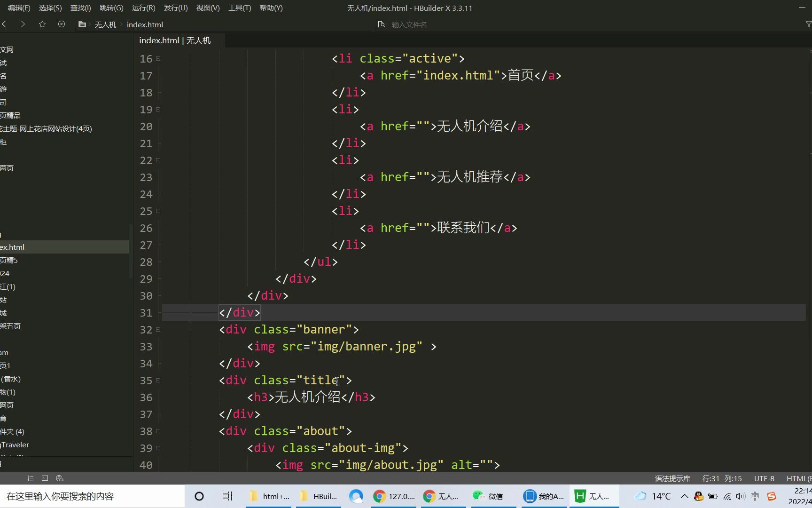Viewport: 812px width, 508px height.
Task: Open the Wi-Fi network tray icon
Action: (727, 496)
